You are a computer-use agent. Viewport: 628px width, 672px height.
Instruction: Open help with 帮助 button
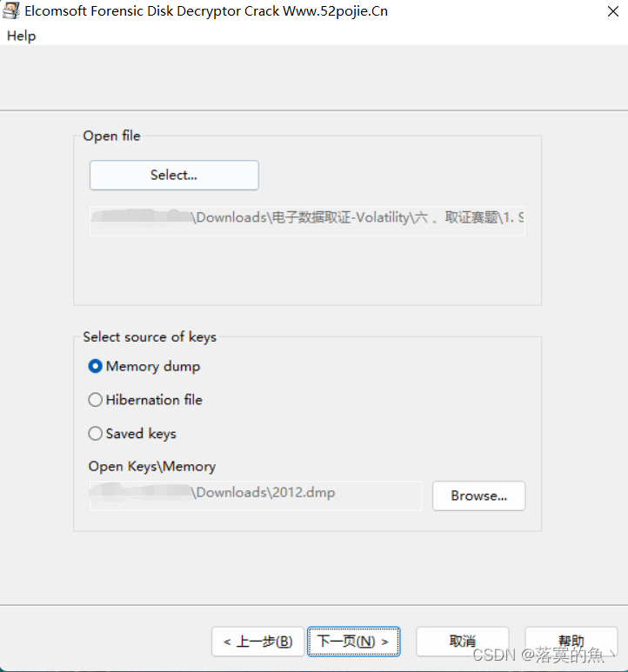tap(571, 642)
